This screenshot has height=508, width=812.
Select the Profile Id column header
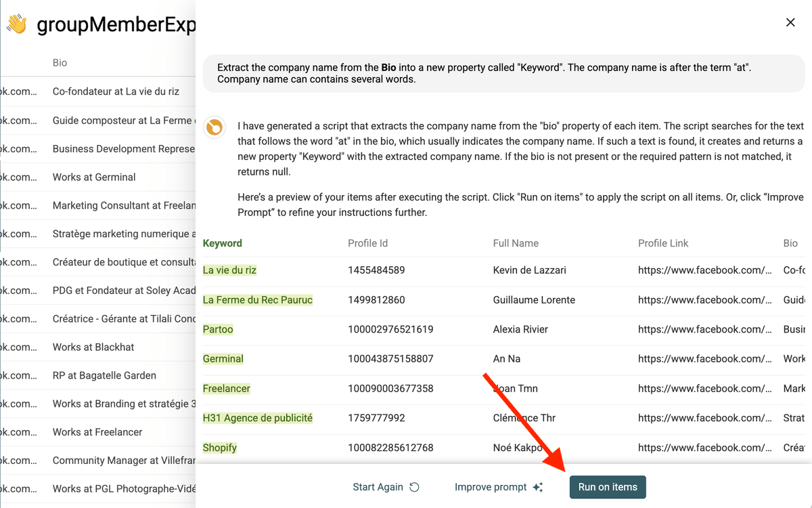point(367,243)
